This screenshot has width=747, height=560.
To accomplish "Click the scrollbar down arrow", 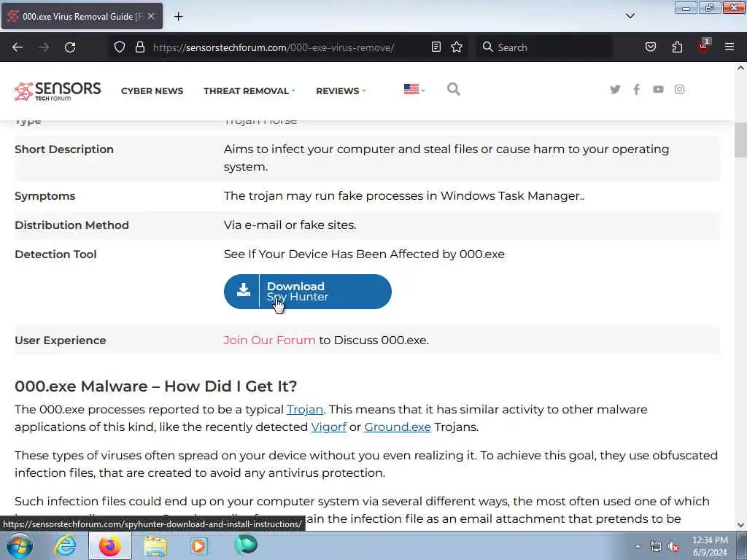I will point(740,525).
